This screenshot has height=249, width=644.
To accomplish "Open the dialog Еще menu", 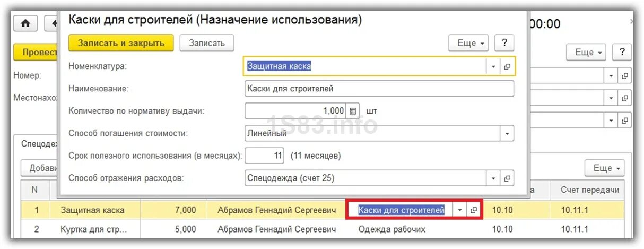I will coord(468,43).
